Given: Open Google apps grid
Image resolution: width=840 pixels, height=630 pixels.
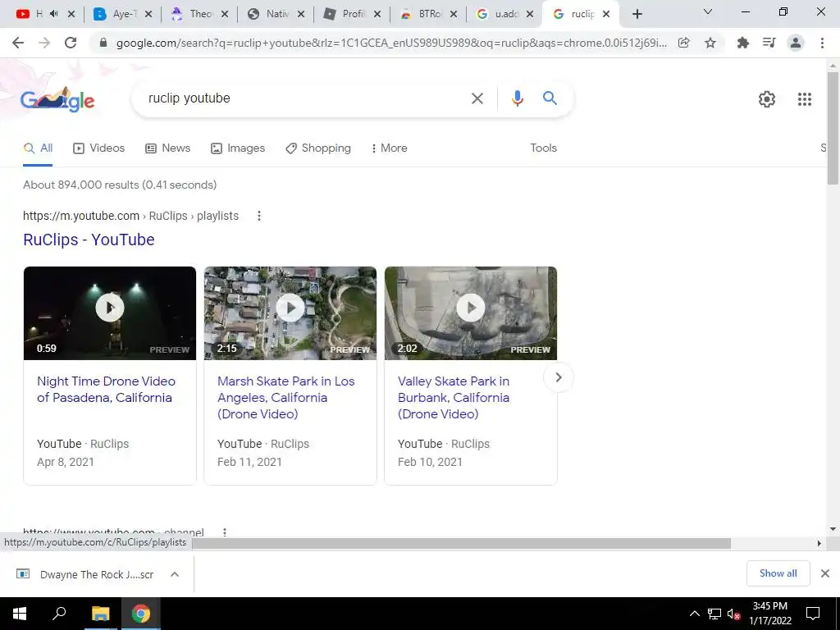Looking at the screenshot, I should point(804,99).
